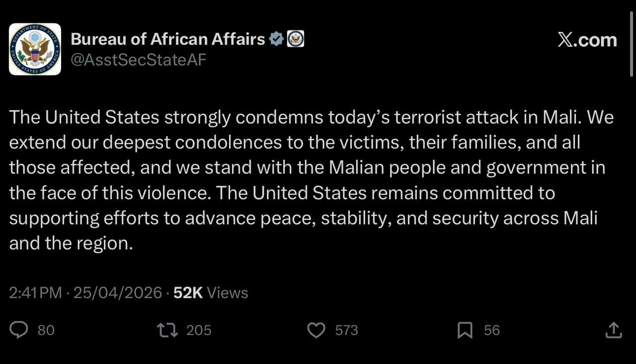View the 52K Views analytics
This screenshot has width=636, height=364.
[x=211, y=292]
